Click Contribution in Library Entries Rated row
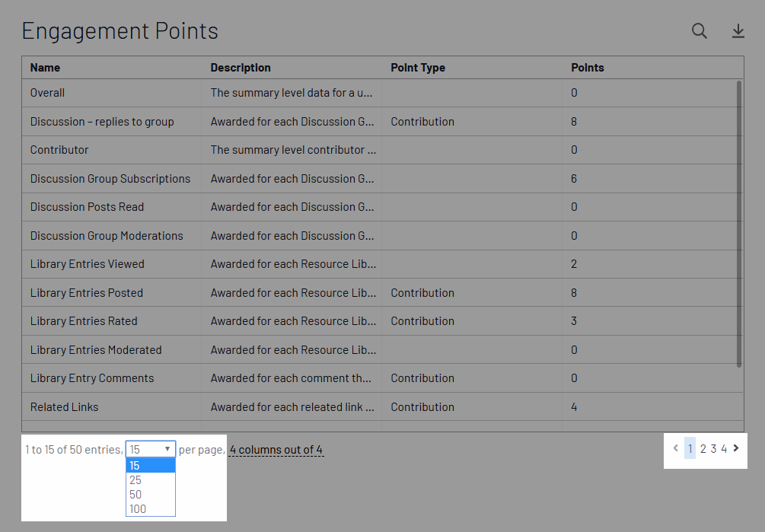This screenshot has width=765, height=532. [x=422, y=321]
